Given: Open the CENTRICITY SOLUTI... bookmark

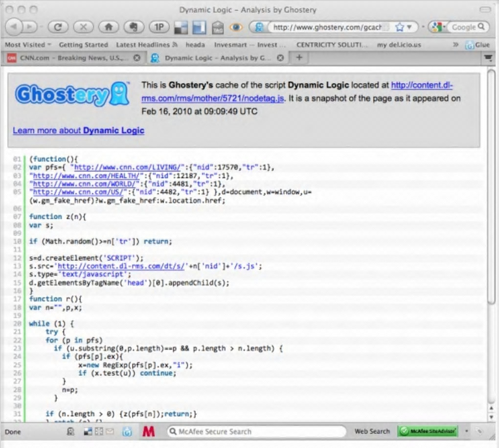Looking at the screenshot, I should pyautogui.click(x=332, y=45).
